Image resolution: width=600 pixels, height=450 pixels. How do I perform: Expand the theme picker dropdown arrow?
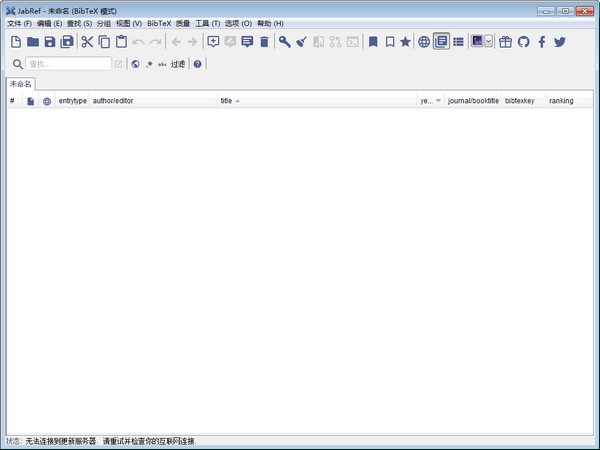pyautogui.click(x=489, y=42)
